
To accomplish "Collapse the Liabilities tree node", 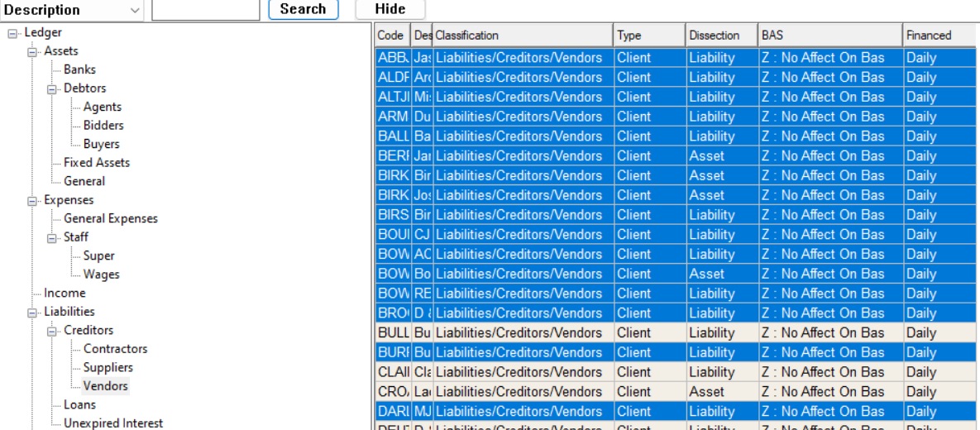I will coord(32,313).
